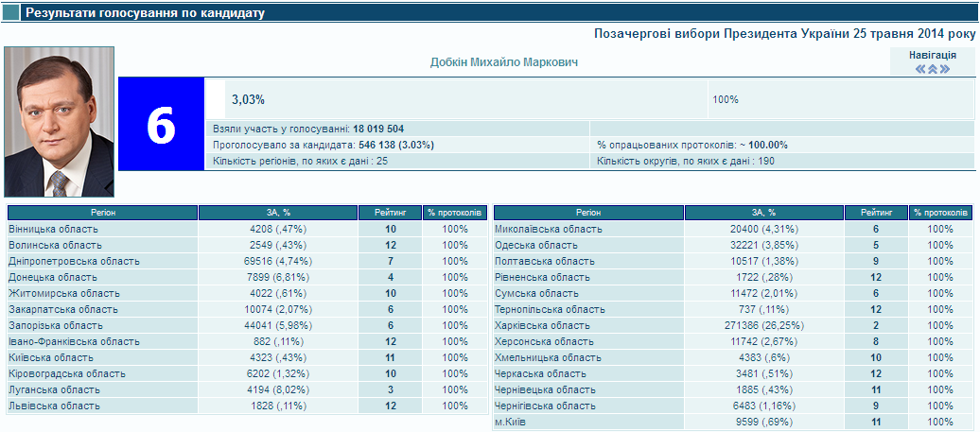This screenshot has height=432, width=980.
Task: Click the up double-arrow navigation icon
Action: 932,69
